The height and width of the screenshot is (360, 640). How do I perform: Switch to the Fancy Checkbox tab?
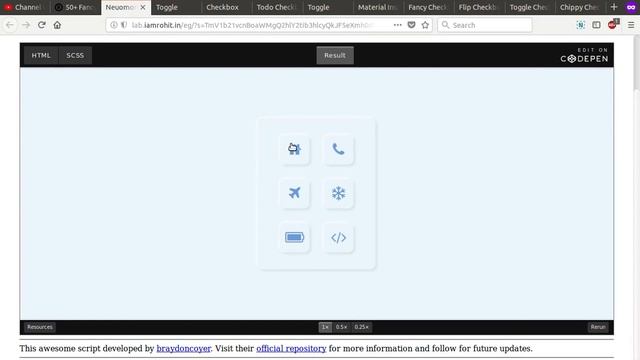[x=429, y=7]
